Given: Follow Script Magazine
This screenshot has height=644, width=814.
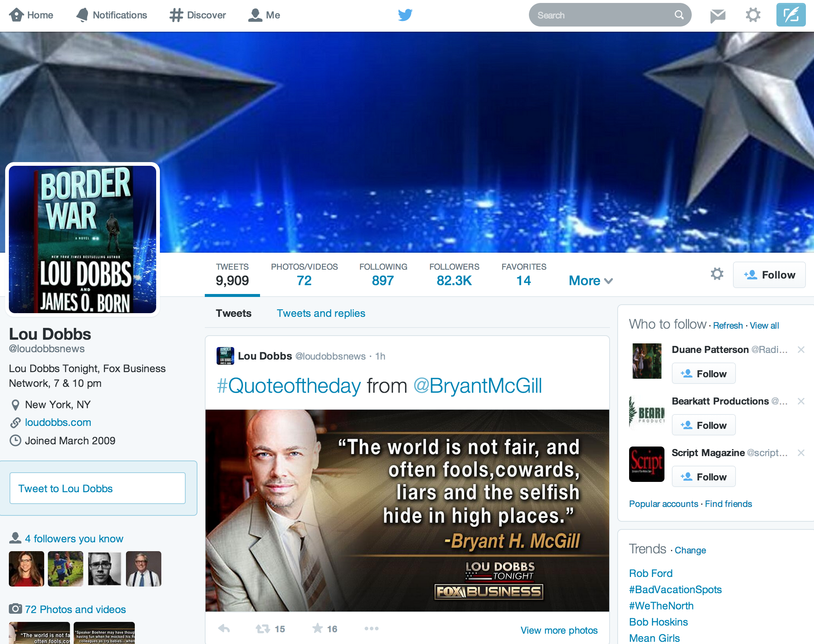Looking at the screenshot, I should click(704, 477).
